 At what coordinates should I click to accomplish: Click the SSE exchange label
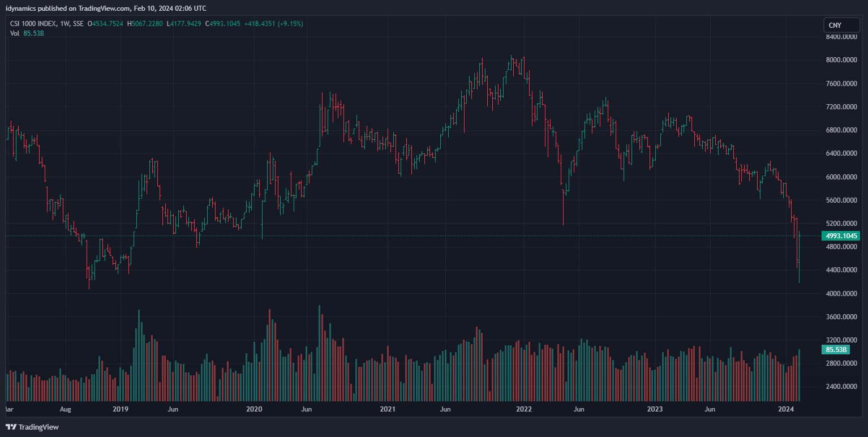coord(78,24)
